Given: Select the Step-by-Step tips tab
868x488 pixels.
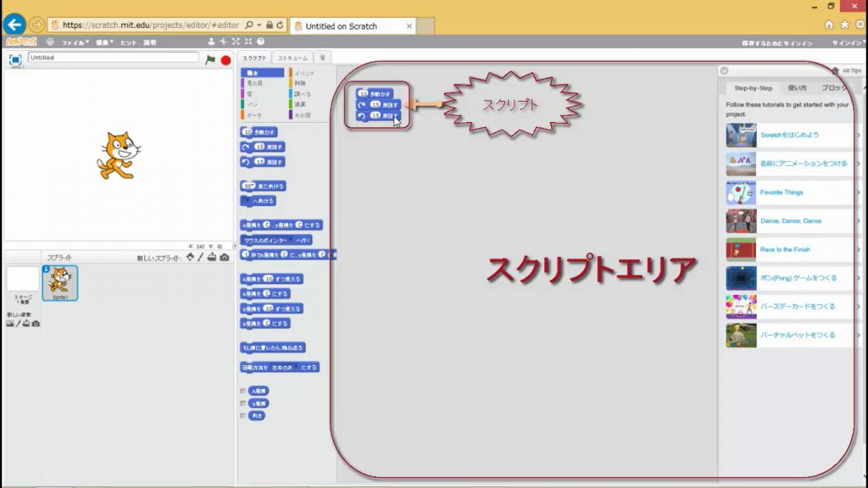Looking at the screenshot, I should [753, 88].
